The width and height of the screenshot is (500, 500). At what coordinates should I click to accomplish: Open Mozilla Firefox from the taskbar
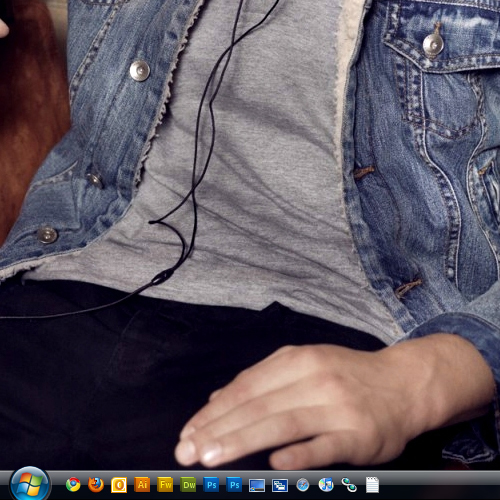[x=96, y=484]
